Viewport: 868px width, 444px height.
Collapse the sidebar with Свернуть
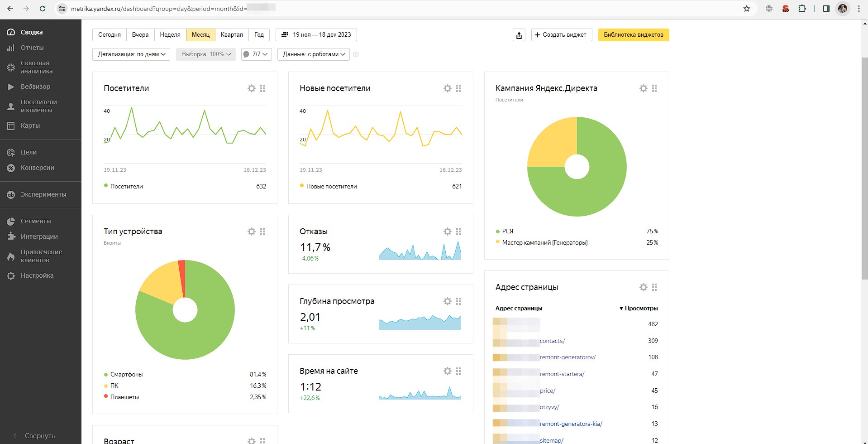click(x=34, y=436)
